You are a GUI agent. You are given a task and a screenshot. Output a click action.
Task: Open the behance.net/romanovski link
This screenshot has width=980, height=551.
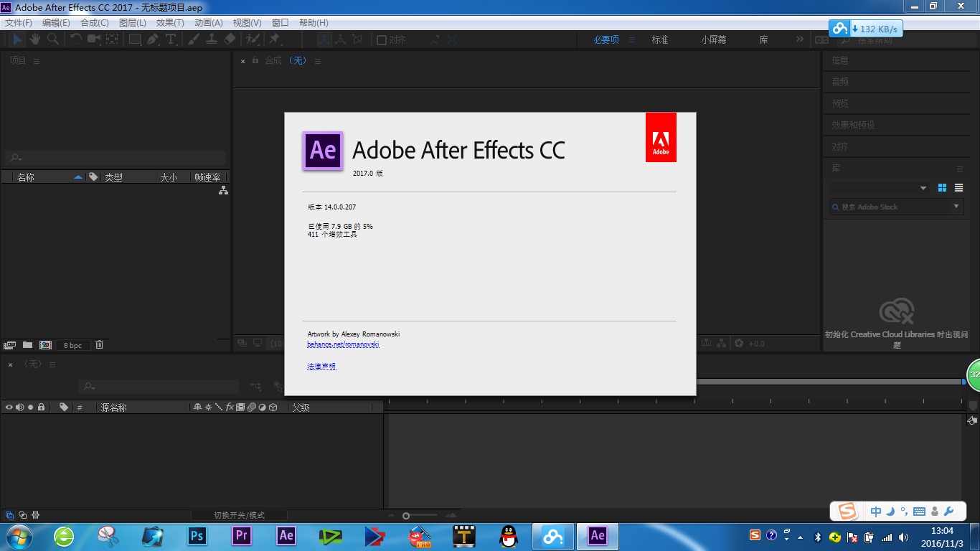pos(343,344)
